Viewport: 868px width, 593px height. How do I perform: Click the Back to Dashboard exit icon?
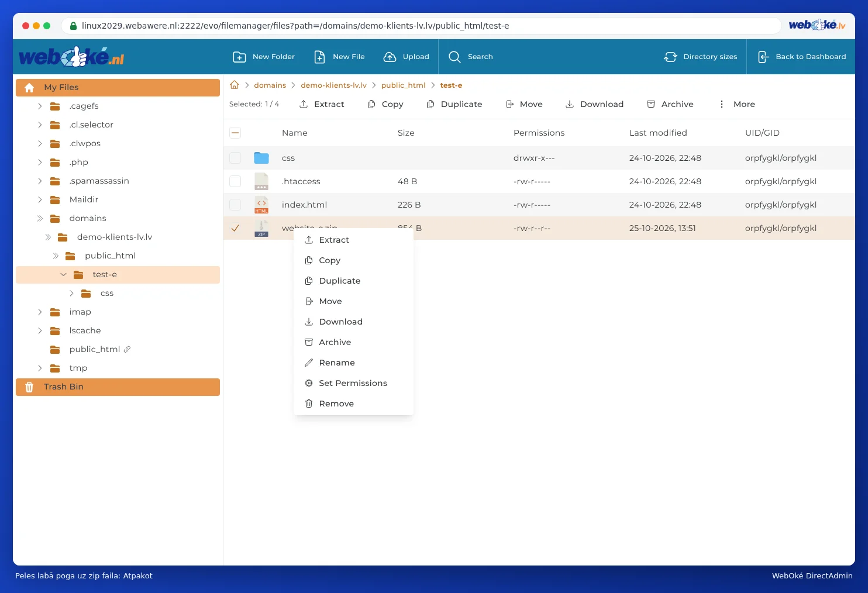pyautogui.click(x=763, y=57)
